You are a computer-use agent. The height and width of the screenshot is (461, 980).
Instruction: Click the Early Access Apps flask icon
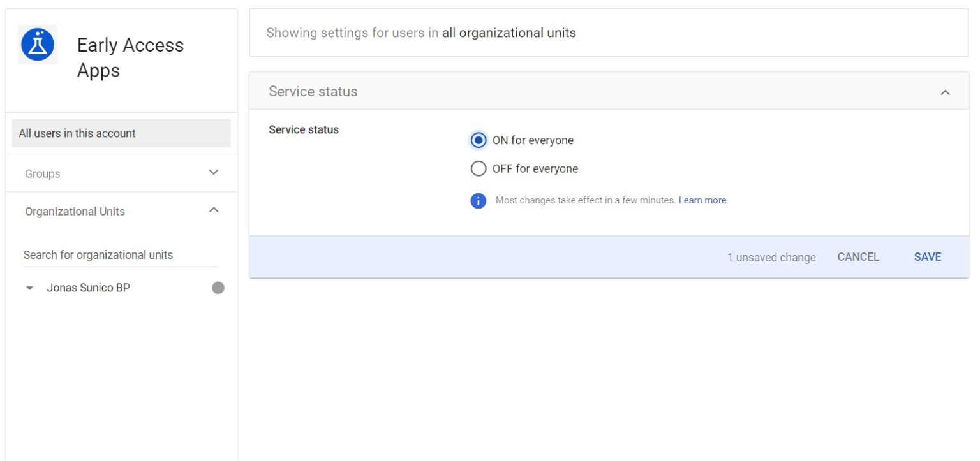click(x=37, y=45)
